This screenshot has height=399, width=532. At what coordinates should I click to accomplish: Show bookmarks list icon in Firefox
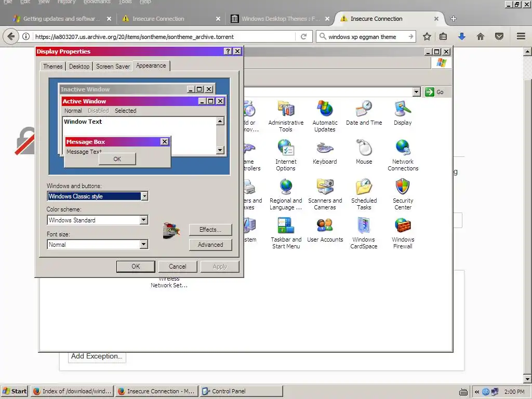443,36
